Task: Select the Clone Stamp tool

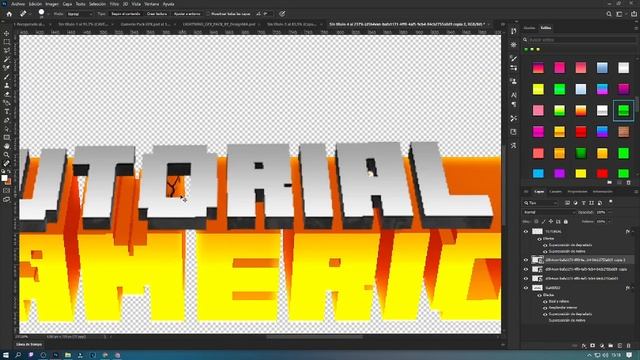Action: tap(7, 85)
